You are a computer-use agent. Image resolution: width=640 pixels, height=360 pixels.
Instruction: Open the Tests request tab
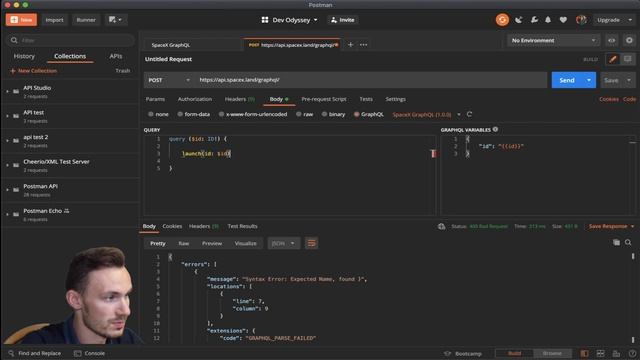click(366, 99)
